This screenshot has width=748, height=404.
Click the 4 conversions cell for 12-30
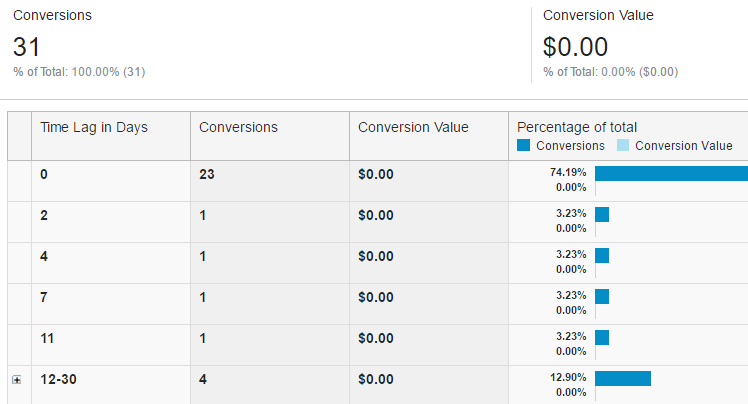[x=203, y=378]
